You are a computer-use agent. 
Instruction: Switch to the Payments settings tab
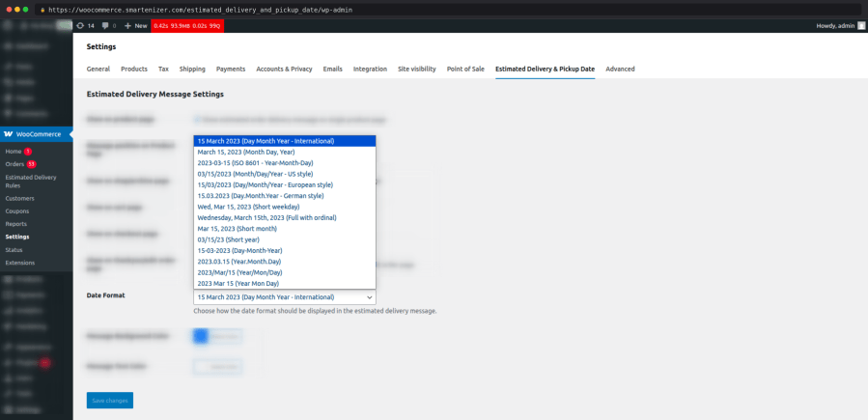pos(231,70)
